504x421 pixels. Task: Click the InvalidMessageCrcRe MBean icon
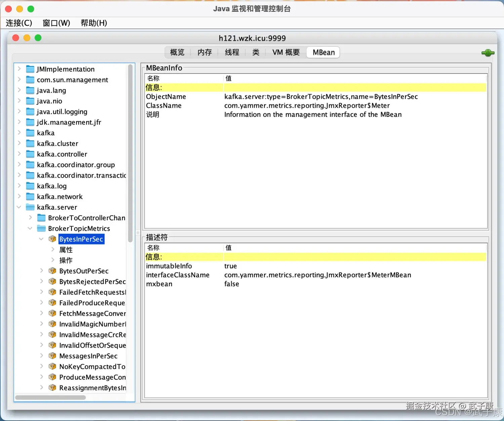point(52,335)
